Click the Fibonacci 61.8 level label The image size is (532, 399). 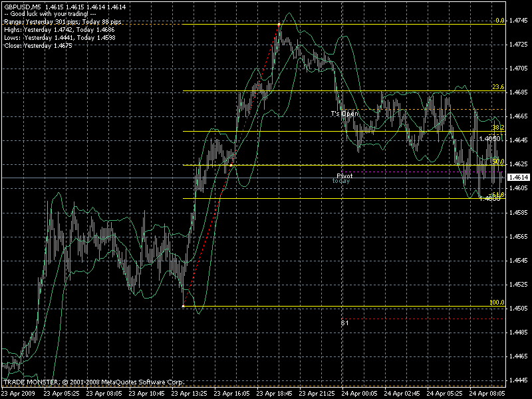click(x=498, y=194)
